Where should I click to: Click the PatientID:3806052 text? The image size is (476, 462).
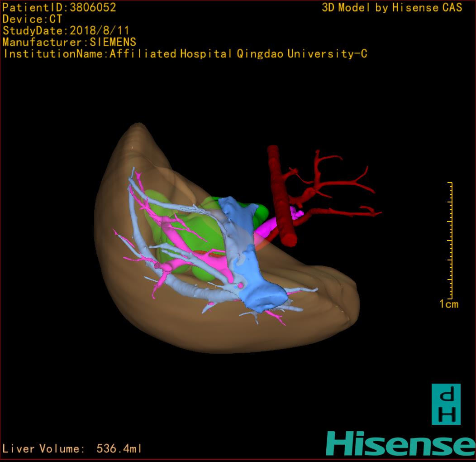tap(59, 7)
